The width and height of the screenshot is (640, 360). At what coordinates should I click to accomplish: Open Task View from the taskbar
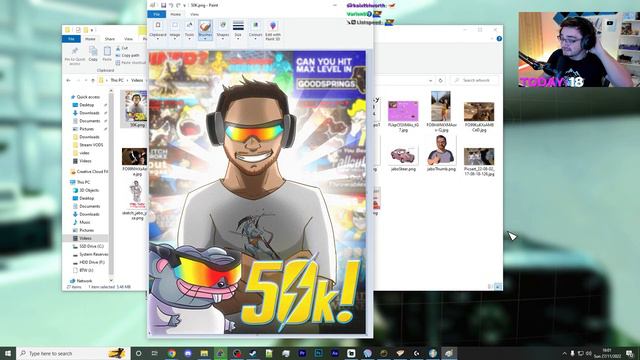[x=155, y=353]
